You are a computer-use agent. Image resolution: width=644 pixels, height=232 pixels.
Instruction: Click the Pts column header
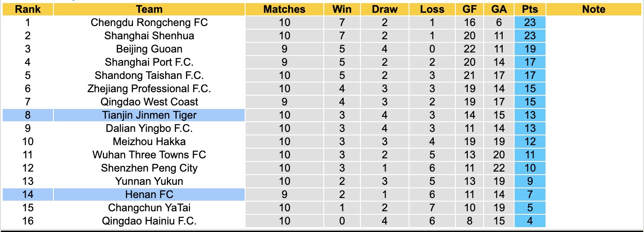(x=530, y=9)
